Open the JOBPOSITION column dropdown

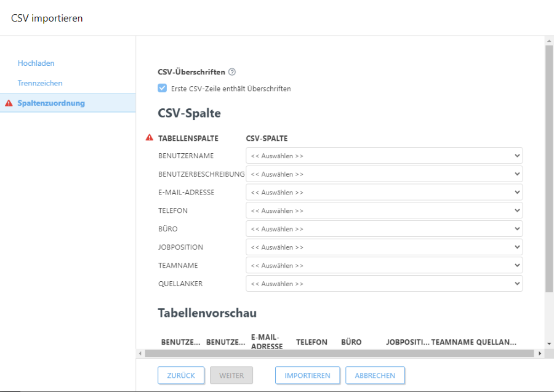517,247
